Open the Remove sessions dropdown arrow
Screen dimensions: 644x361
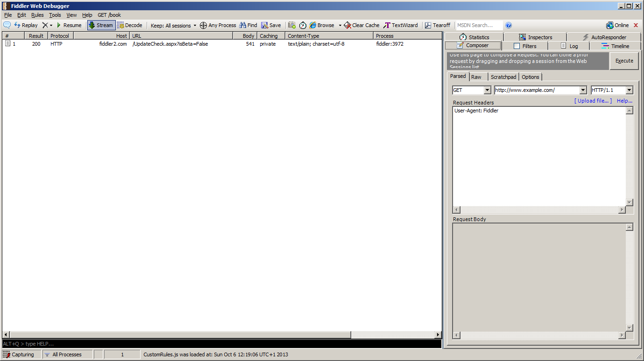51,26
